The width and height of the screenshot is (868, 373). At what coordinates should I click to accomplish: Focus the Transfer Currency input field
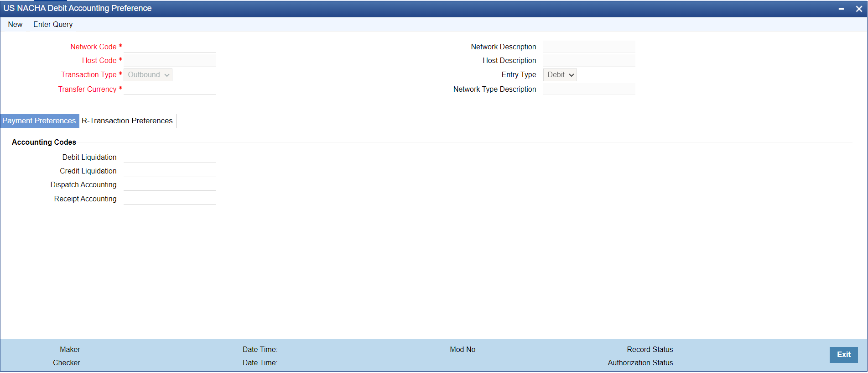pos(170,89)
